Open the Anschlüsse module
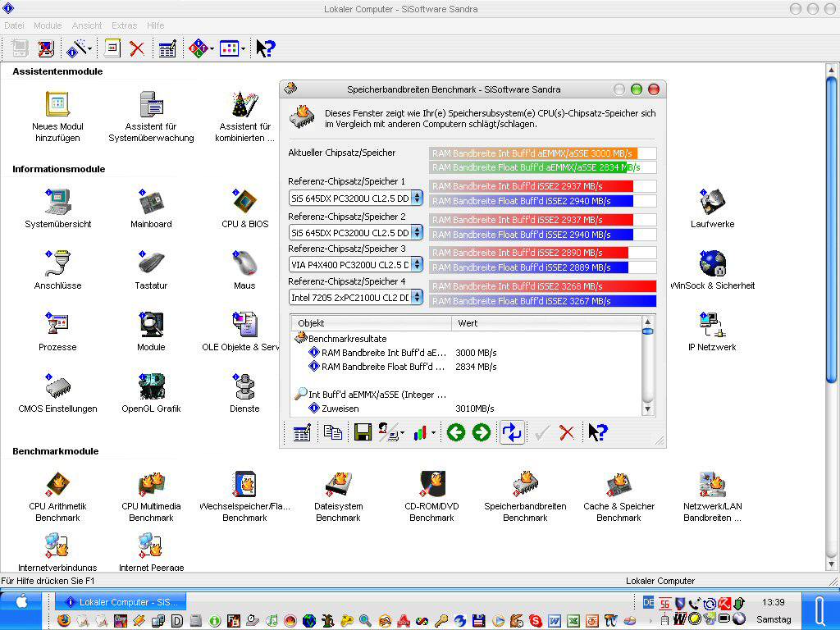The height and width of the screenshot is (630, 840). pos(58,269)
